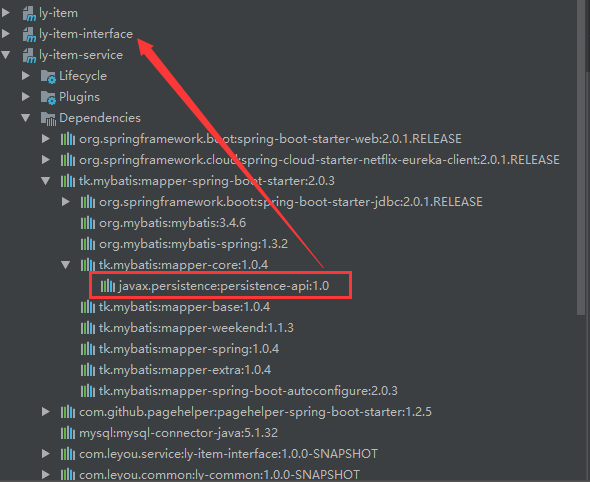The width and height of the screenshot is (590, 482).
Task: Select spring-boot-starter-jdbc:2.0.1.RELEASE text
Action: 370,202
